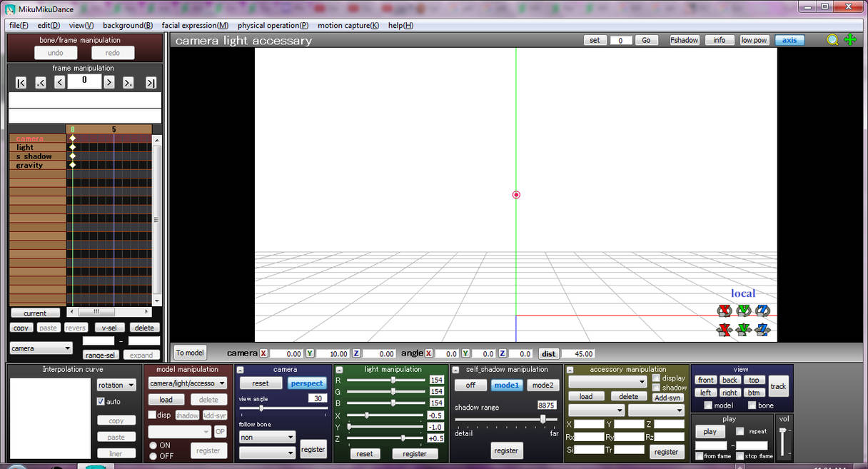Image resolution: width=868 pixels, height=469 pixels.
Task: Step back one frame arrow
Action: [x=60, y=83]
